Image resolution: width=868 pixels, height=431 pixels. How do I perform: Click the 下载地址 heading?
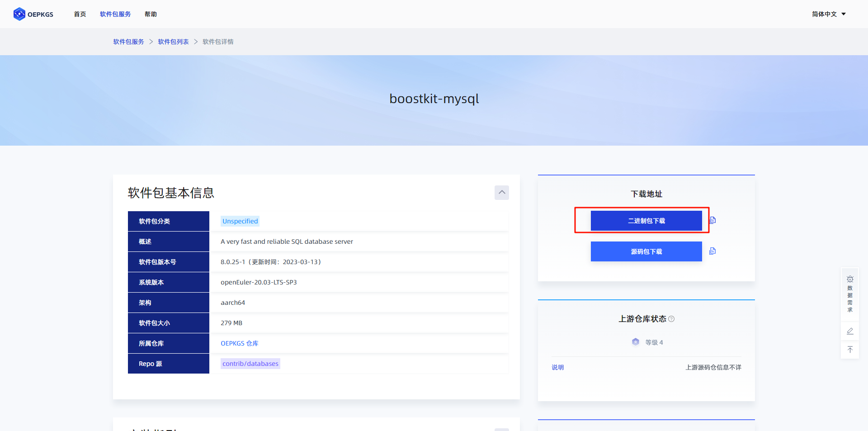click(x=646, y=194)
